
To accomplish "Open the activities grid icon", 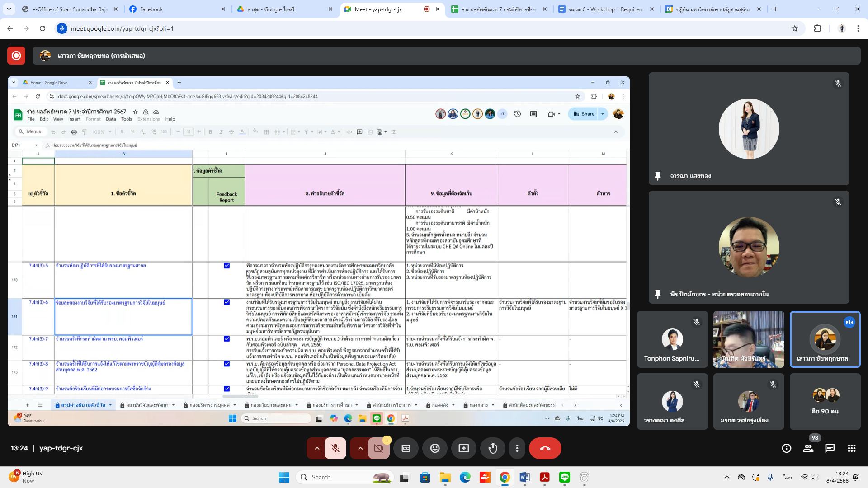I will (852, 448).
